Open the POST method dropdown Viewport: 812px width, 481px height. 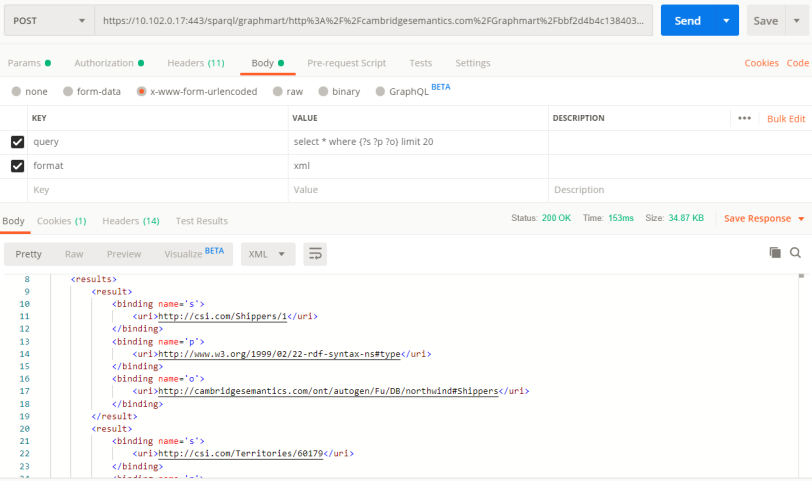(48, 20)
